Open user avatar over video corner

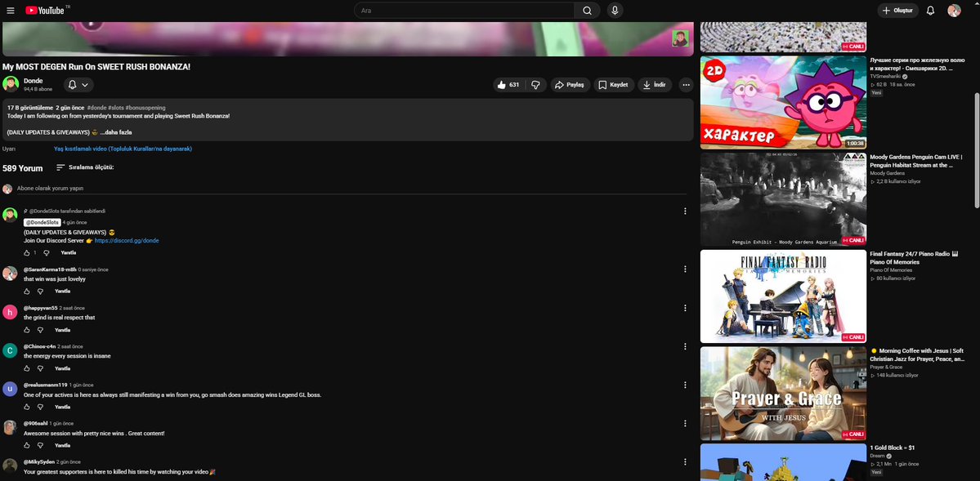point(680,38)
